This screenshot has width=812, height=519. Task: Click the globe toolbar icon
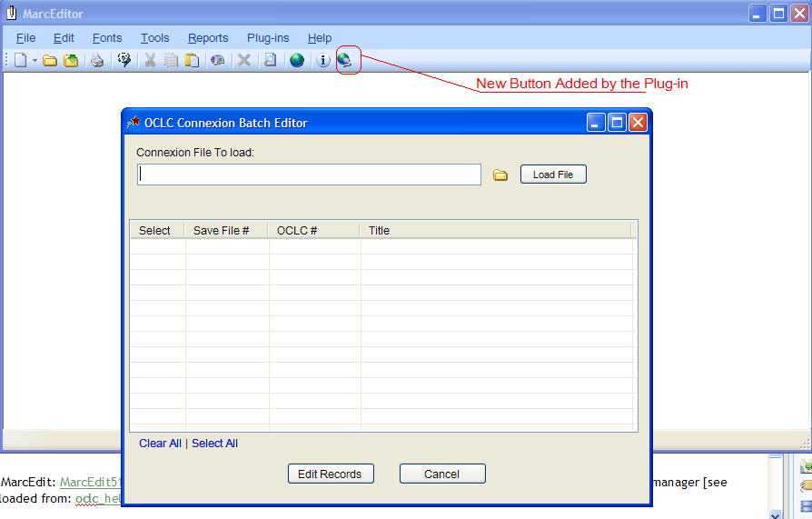tap(297, 61)
